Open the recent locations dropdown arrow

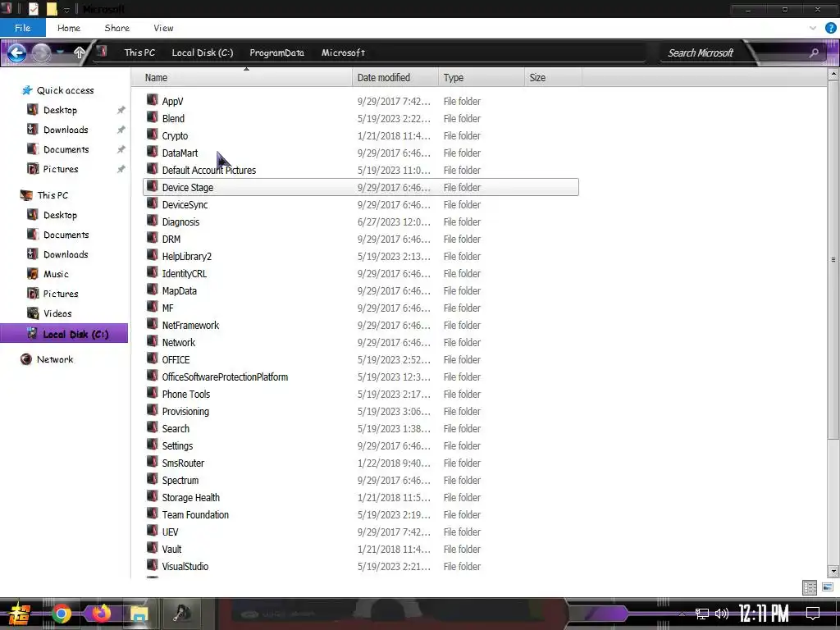61,52
